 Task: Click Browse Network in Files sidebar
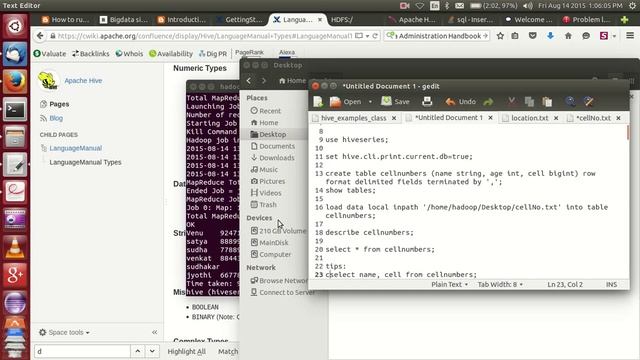[279, 280]
